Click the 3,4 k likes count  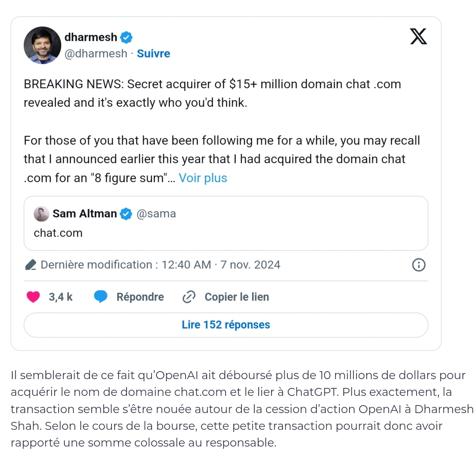pos(60,297)
